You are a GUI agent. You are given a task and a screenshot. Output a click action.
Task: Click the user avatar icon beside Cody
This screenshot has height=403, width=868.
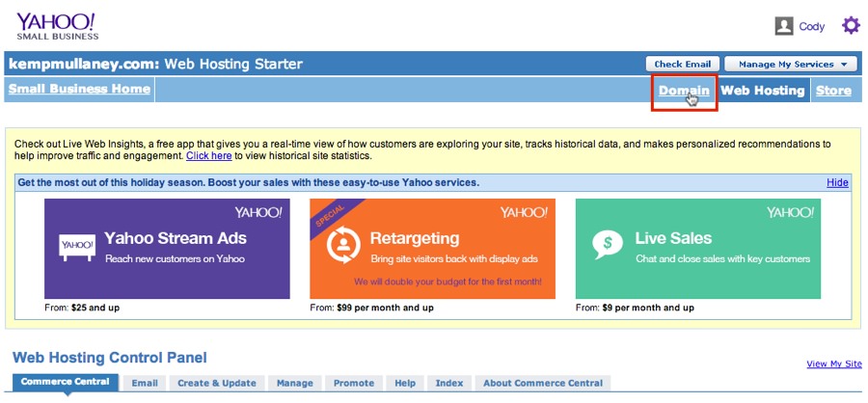click(x=784, y=26)
